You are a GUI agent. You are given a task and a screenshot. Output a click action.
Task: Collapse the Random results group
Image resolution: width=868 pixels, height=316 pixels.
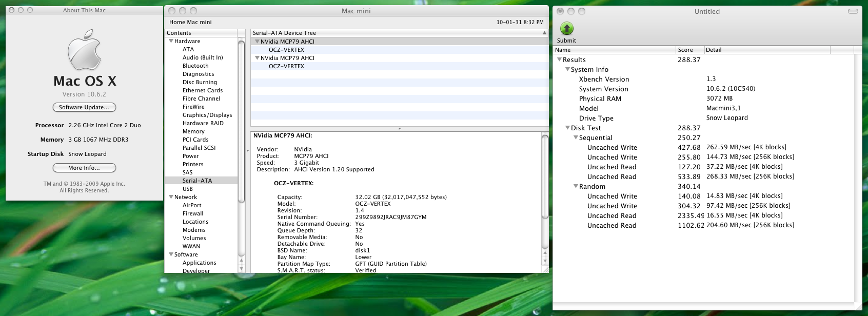click(576, 187)
